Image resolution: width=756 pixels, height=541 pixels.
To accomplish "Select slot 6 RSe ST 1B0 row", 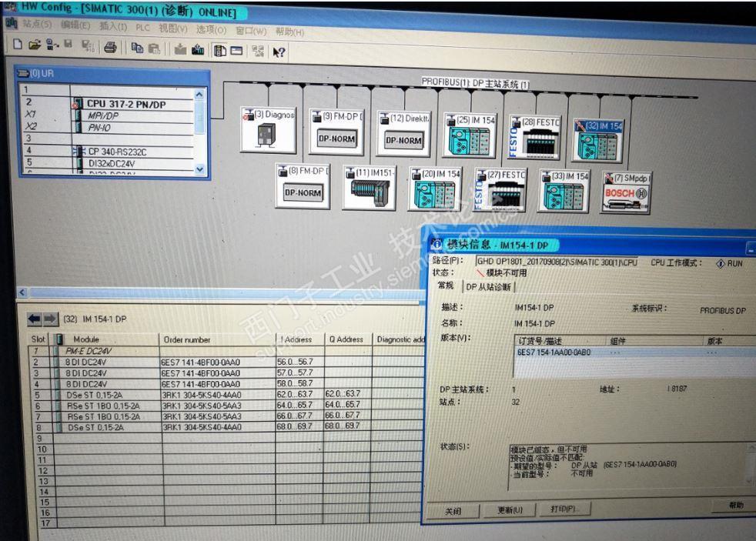I will coord(226,406).
